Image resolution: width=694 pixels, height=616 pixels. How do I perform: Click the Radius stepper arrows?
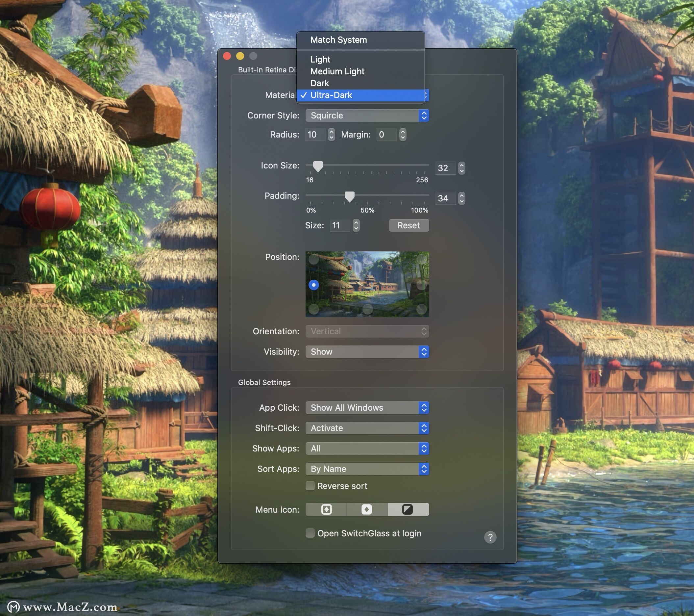click(x=332, y=135)
